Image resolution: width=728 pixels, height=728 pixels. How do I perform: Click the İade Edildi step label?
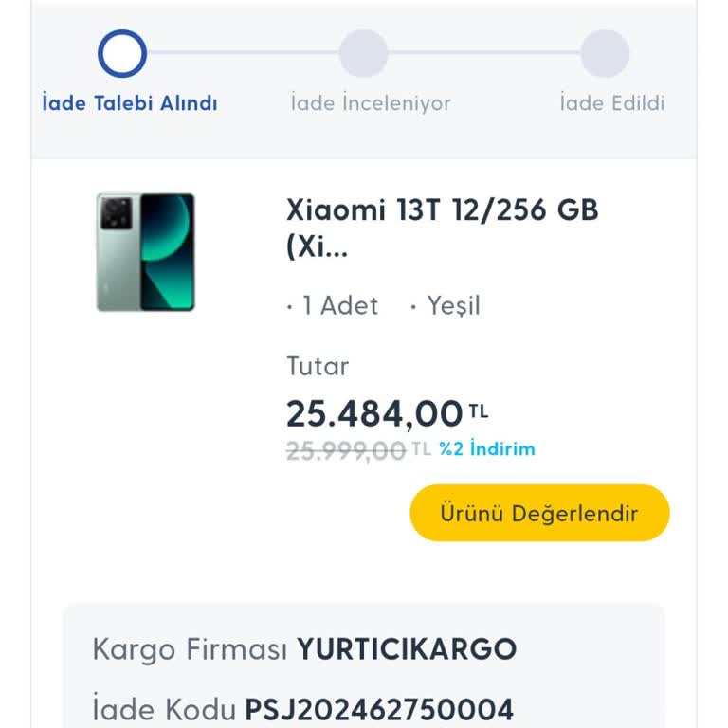tap(611, 103)
